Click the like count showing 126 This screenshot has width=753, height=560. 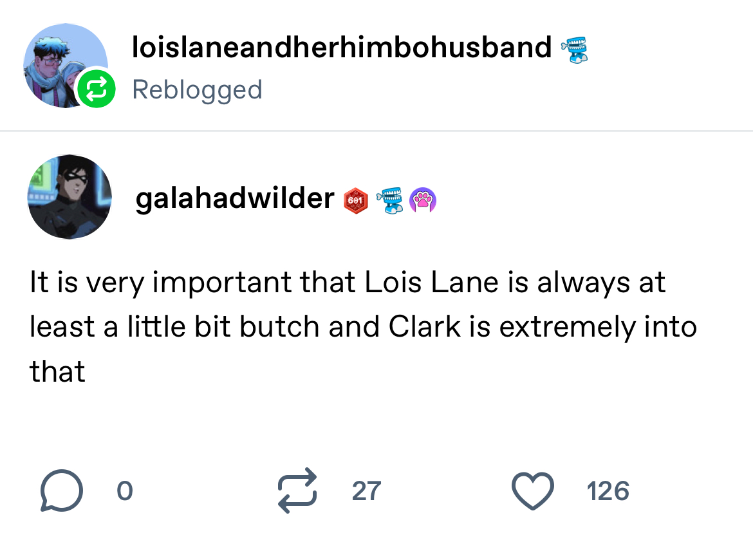pos(608,491)
